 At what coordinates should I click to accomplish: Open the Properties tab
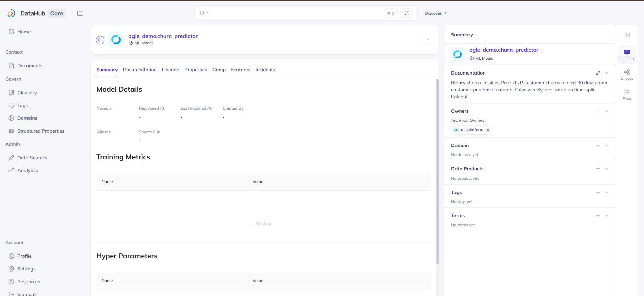coord(196,70)
